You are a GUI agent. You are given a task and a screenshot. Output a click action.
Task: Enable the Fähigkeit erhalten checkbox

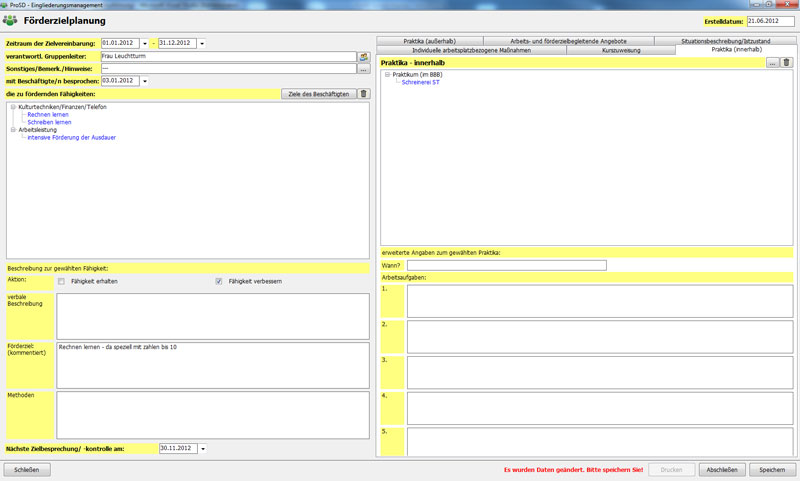[62, 281]
